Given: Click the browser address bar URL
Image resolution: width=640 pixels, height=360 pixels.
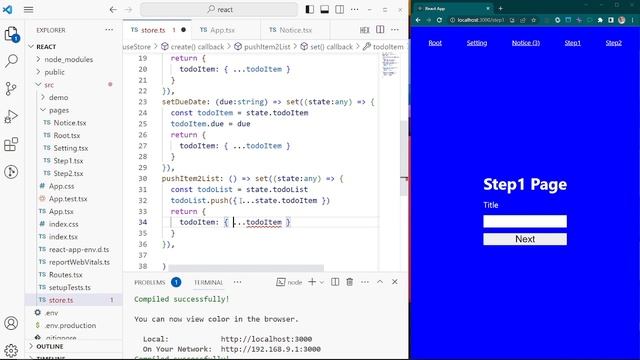Looking at the screenshot, I should coord(481,20).
